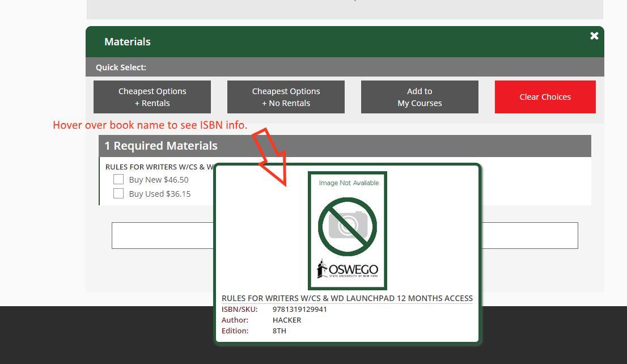This screenshot has height=364, width=627.
Task: Click the Quick Select label bar
Action: [121, 67]
